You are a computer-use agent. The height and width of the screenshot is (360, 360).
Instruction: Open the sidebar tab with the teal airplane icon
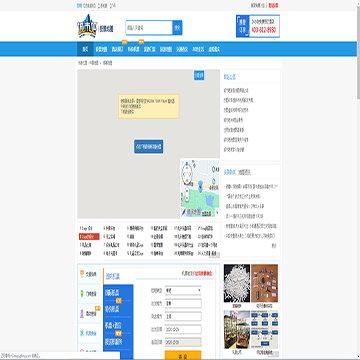tap(89, 333)
